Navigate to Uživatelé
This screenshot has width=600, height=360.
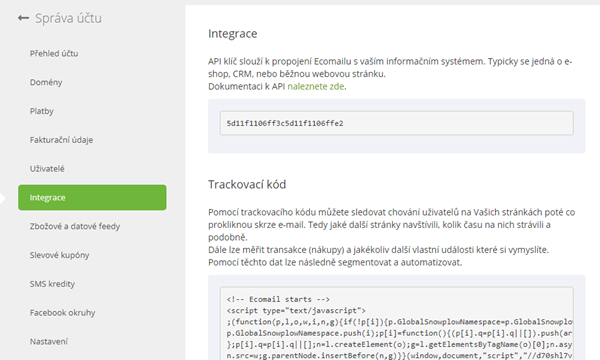47,169
